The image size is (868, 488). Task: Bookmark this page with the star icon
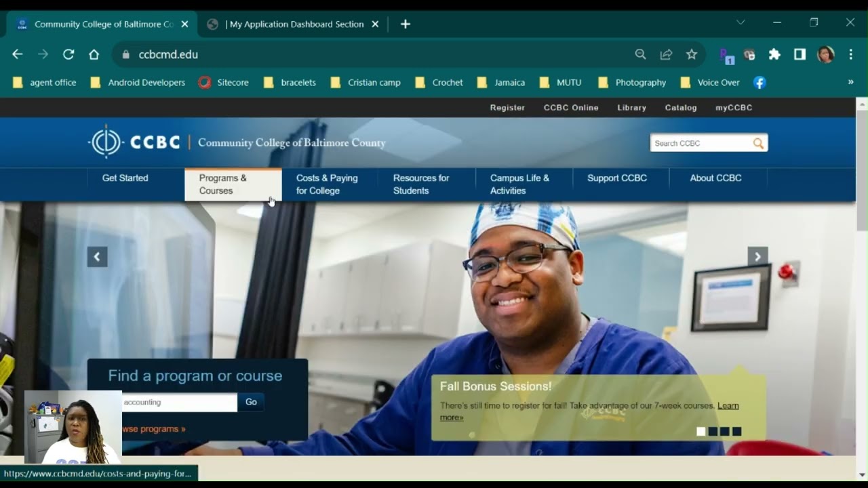[692, 54]
